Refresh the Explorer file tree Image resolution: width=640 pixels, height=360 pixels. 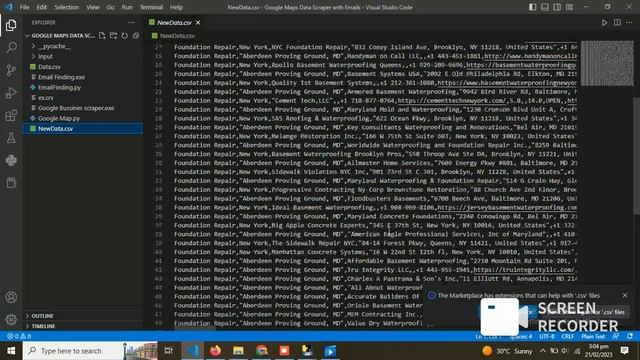tap(124, 36)
